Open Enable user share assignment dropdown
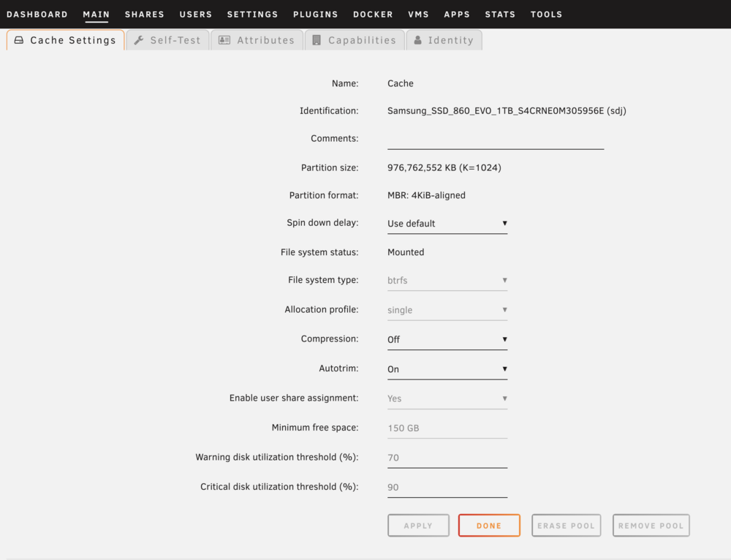 [447, 398]
